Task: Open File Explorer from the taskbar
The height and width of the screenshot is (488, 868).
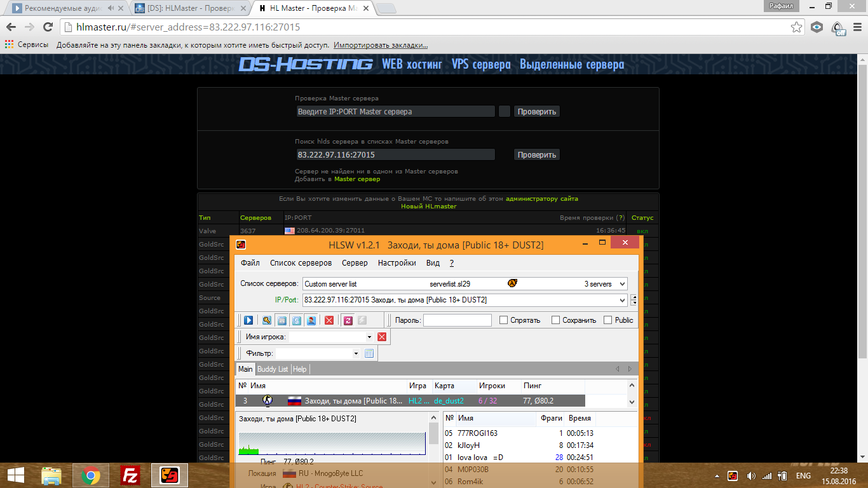Action: pos(51,475)
